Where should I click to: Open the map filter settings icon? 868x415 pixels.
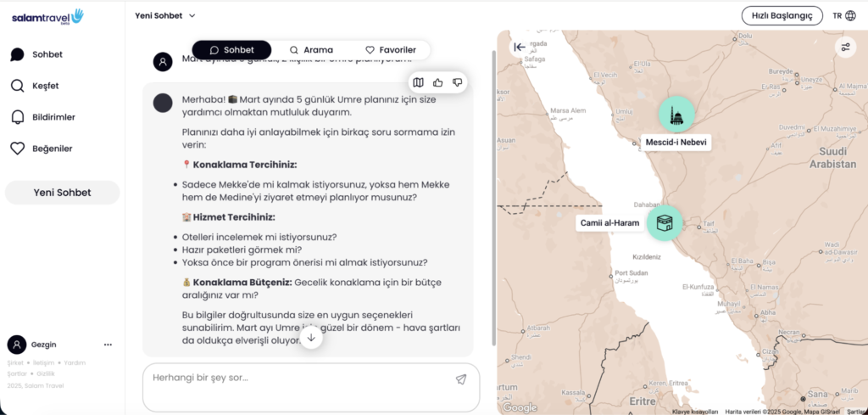pos(845,48)
